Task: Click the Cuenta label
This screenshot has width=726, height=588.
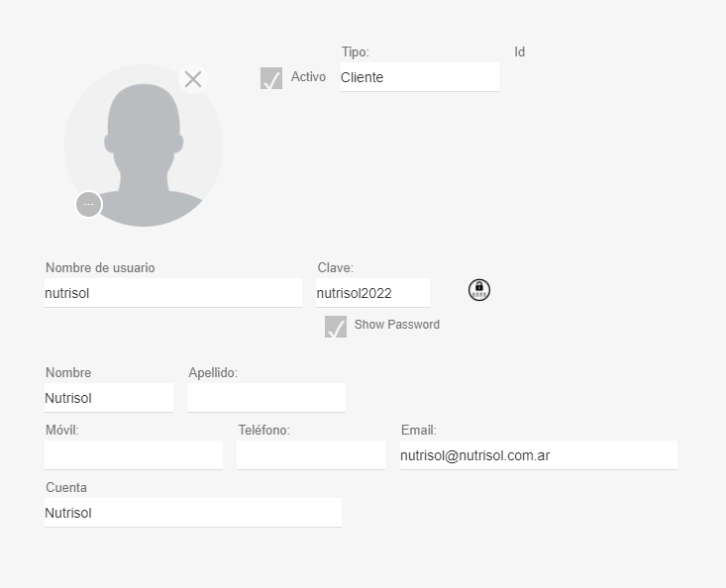Action: (66, 488)
